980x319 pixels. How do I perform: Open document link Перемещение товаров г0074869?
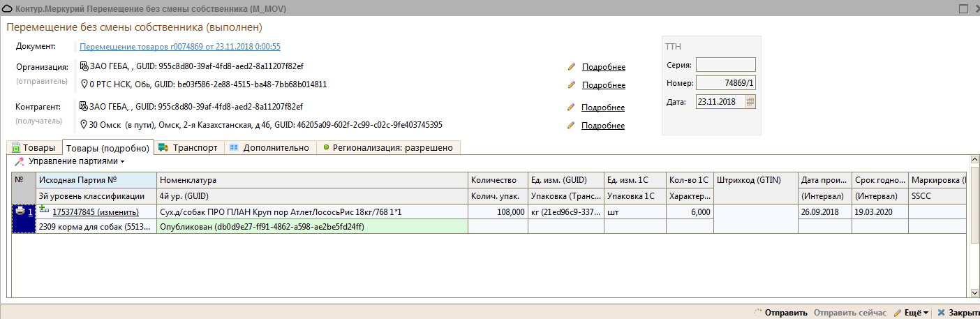coord(180,47)
